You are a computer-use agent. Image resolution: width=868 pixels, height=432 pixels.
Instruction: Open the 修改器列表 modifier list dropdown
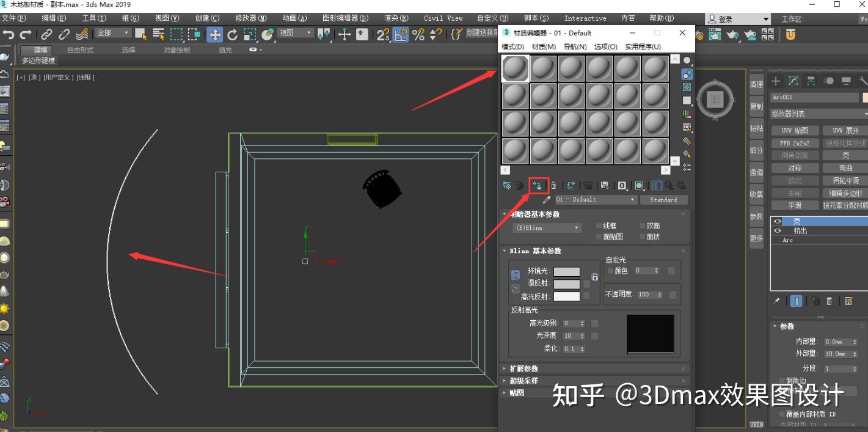tap(819, 113)
